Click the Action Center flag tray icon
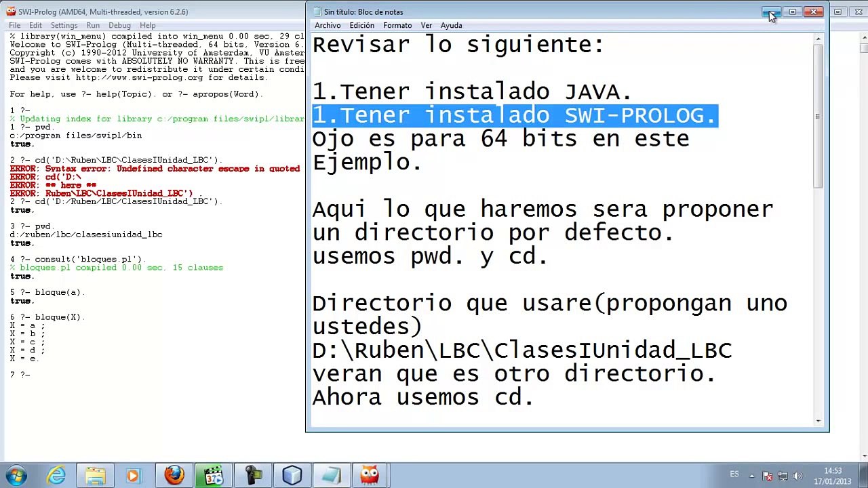The image size is (868, 488). pyautogui.click(x=768, y=476)
